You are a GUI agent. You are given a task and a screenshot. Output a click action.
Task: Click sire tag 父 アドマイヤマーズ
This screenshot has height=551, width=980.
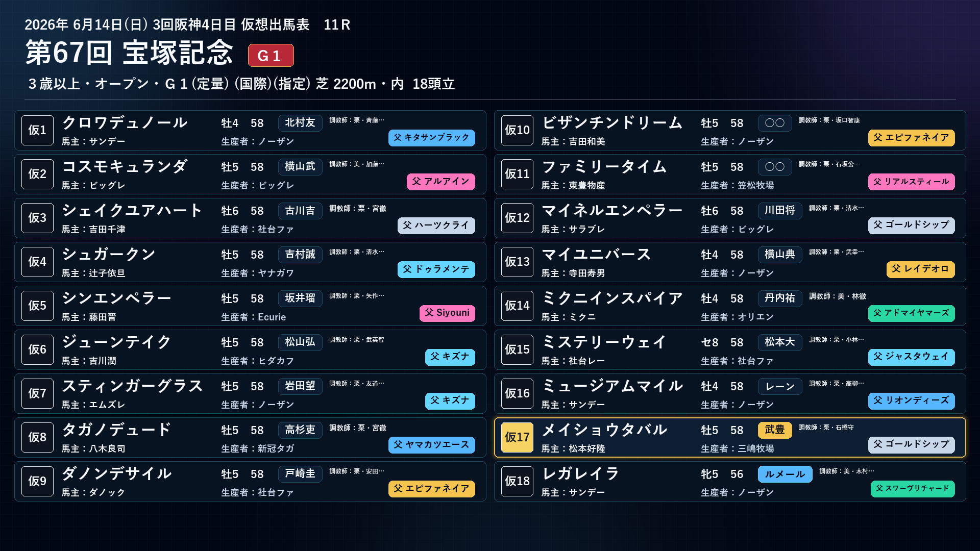(x=911, y=313)
